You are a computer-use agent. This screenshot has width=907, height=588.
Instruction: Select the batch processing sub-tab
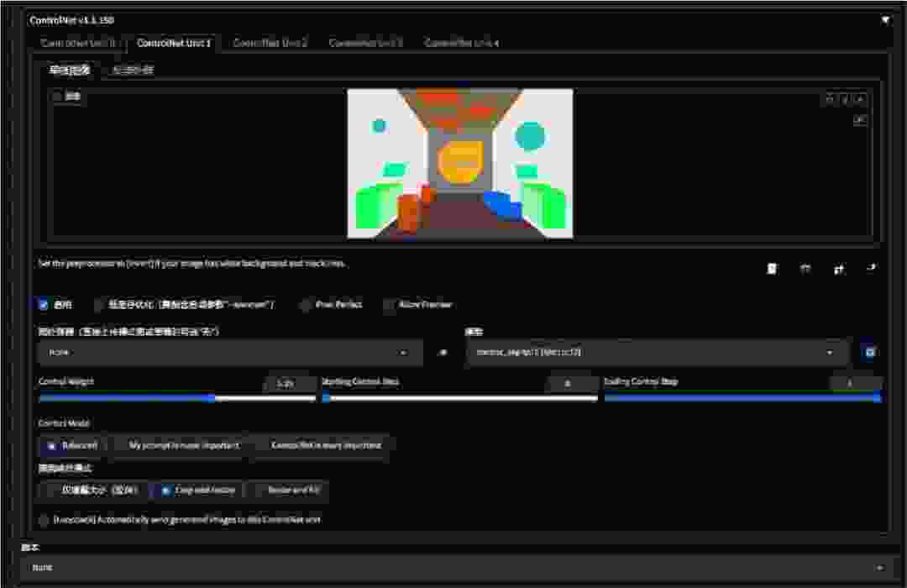tap(133, 70)
